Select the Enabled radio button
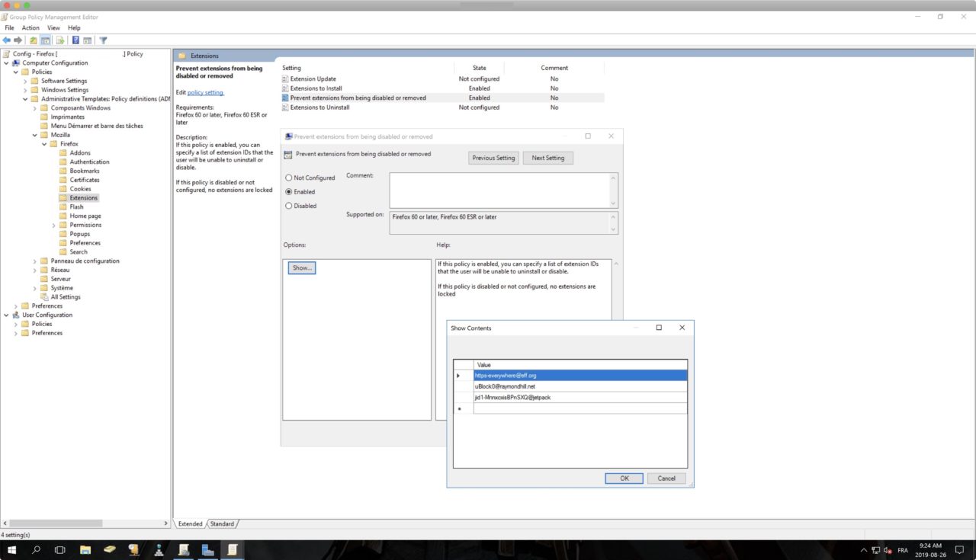This screenshot has height=560, width=976. pyautogui.click(x=288, y=192)
